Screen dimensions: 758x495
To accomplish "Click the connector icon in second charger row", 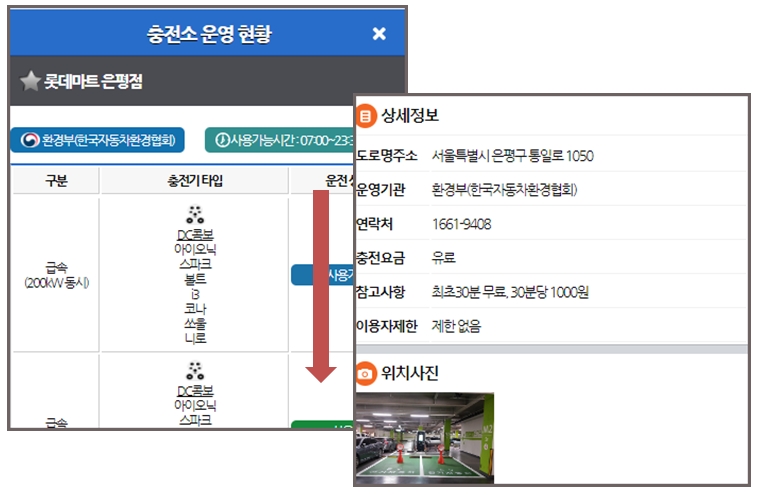I will coord(195,371).
